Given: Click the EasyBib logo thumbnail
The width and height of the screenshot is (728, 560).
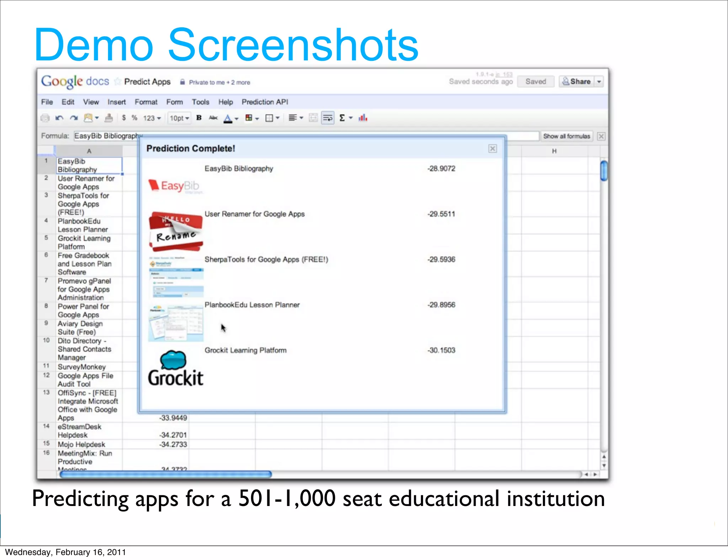Looking at the screenshot, I should 175,186.
